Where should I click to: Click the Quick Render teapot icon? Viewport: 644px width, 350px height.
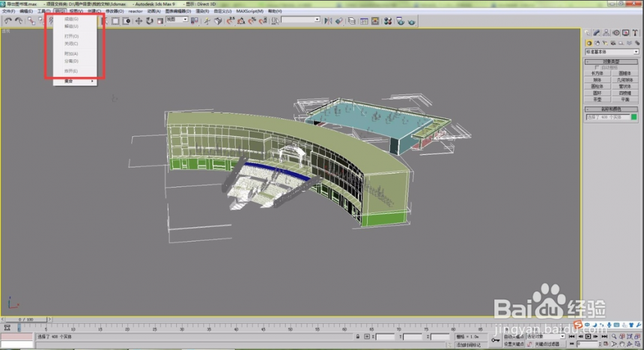(x=411, y=21)
